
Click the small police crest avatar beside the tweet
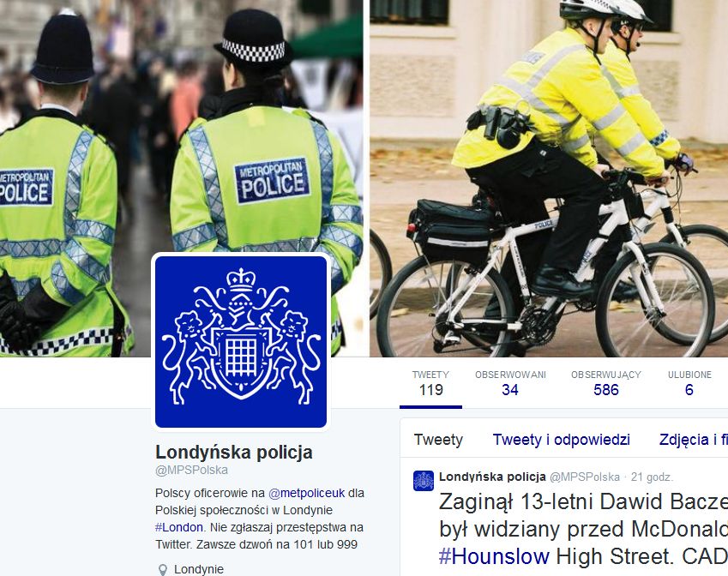click(424, 481)
